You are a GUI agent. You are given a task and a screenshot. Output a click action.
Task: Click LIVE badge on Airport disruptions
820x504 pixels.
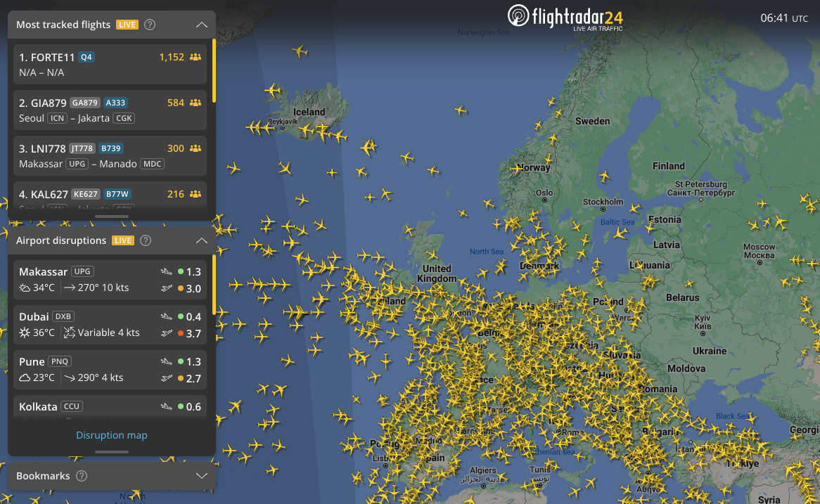[123, 240]
